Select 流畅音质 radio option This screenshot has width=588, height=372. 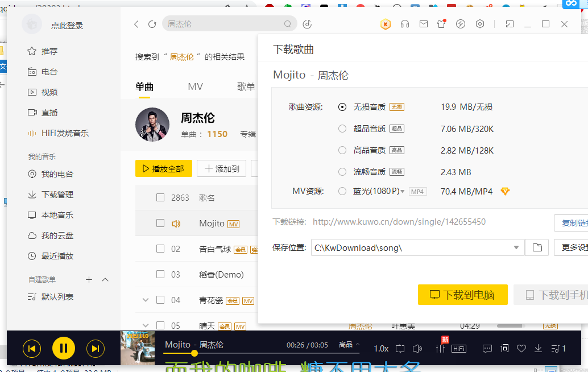pyautogui.click(x=342, y=172)
